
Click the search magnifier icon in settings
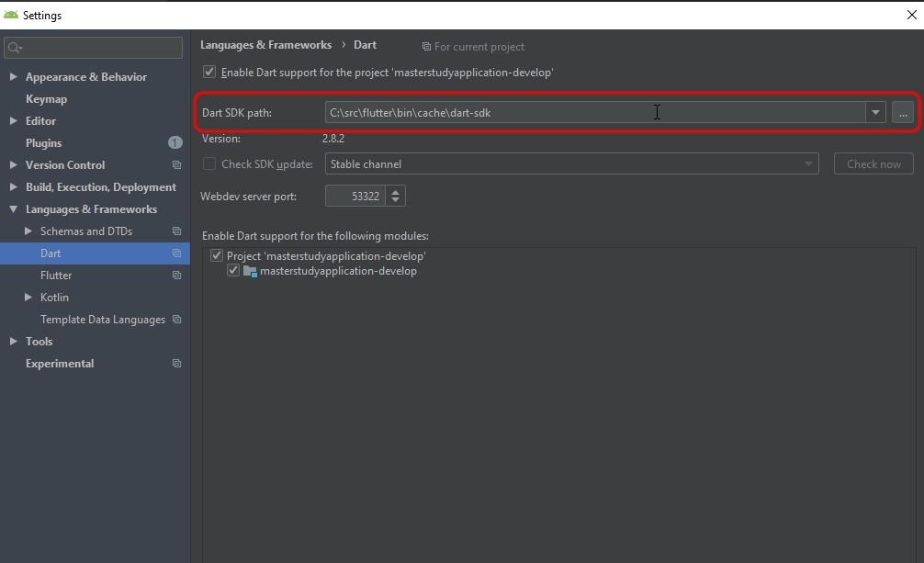point(14,48)
